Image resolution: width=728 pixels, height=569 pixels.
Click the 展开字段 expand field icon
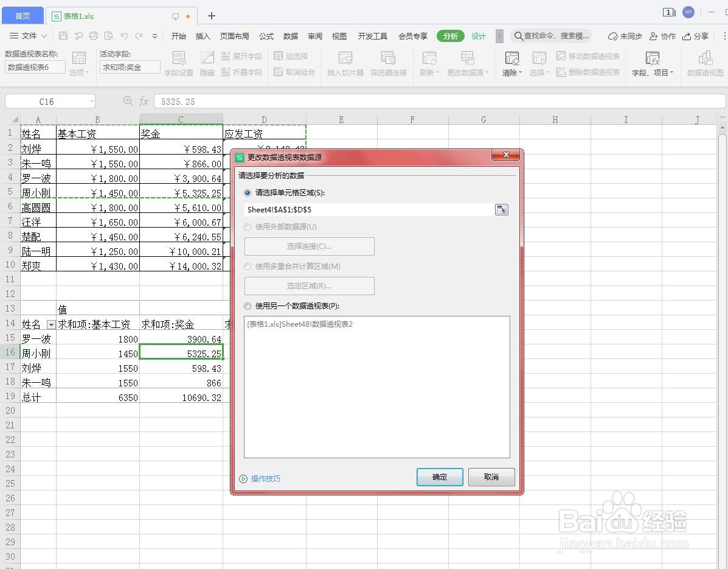(x=226, y=56)
